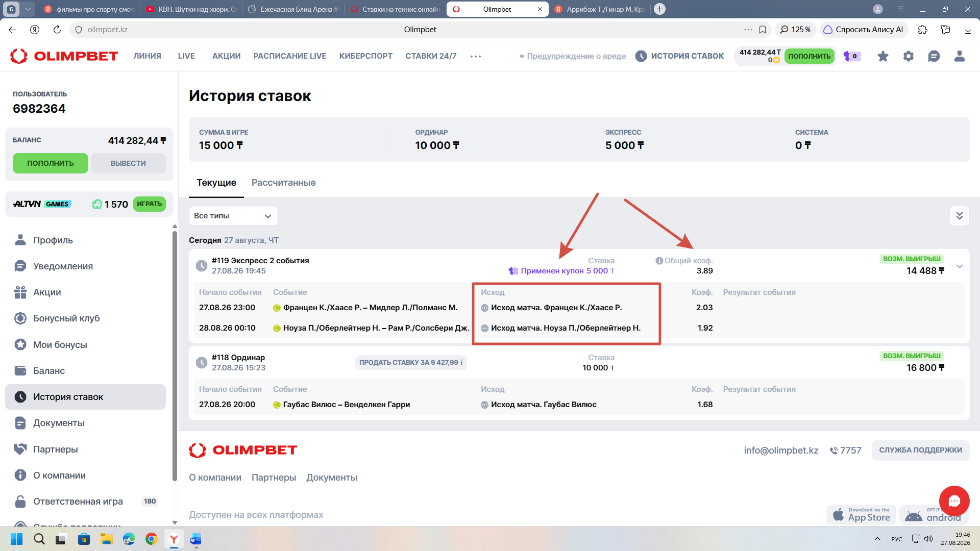
Task: Click the coupon counter icon in header
Action: 852,56
